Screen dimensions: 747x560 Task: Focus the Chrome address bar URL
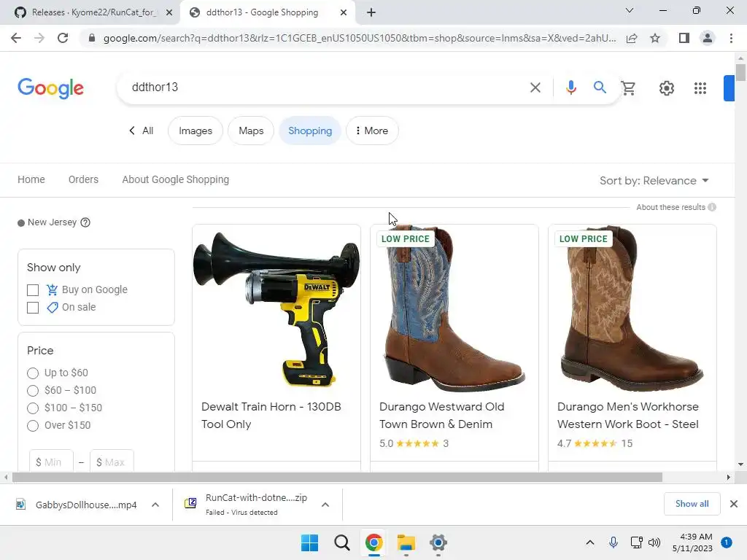pos(360,38)
